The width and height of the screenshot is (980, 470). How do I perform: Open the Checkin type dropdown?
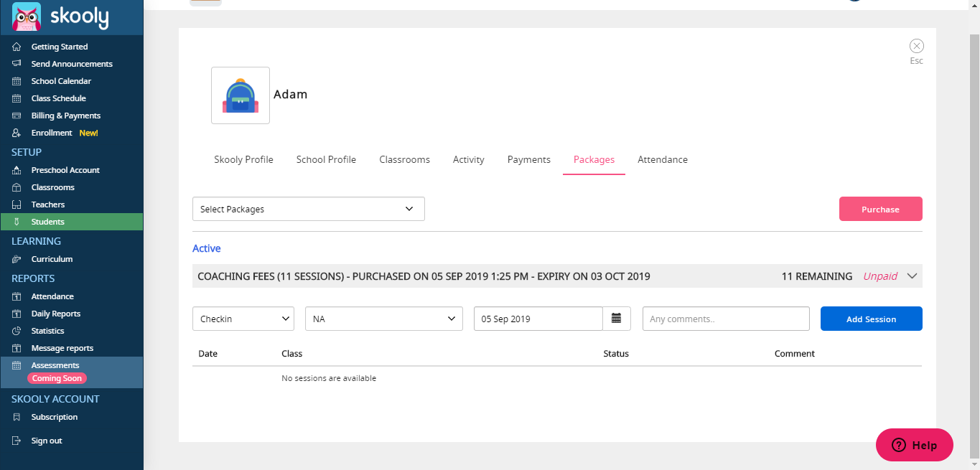click(x=243, y=319)
